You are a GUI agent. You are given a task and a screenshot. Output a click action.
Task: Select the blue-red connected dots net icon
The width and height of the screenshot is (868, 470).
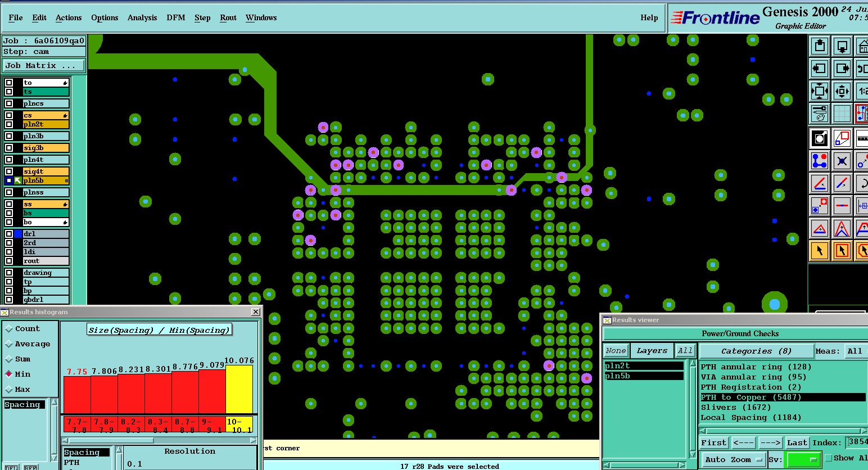click(819, 161)
